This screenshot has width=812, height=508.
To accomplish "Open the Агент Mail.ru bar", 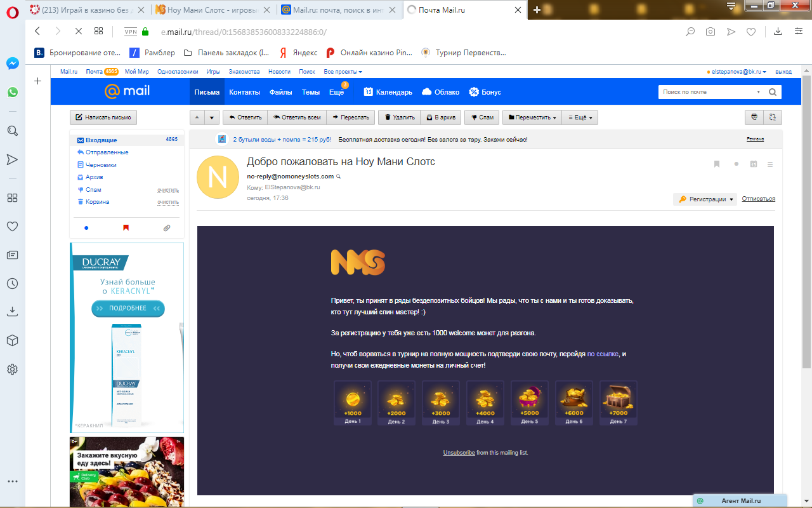I will click(x=740, y=501).
